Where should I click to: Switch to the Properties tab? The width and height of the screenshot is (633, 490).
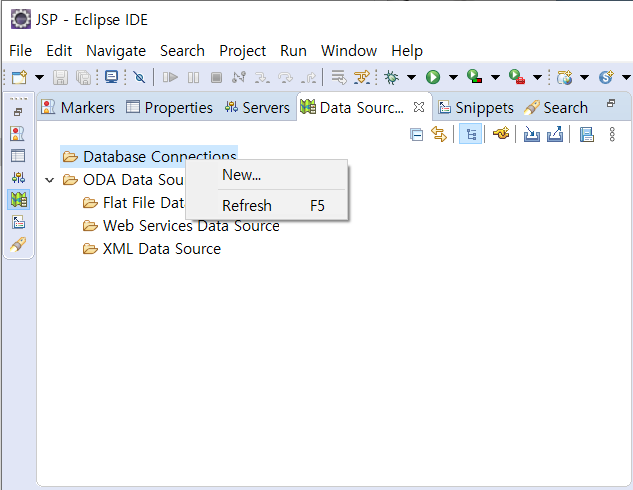[169, 107]
